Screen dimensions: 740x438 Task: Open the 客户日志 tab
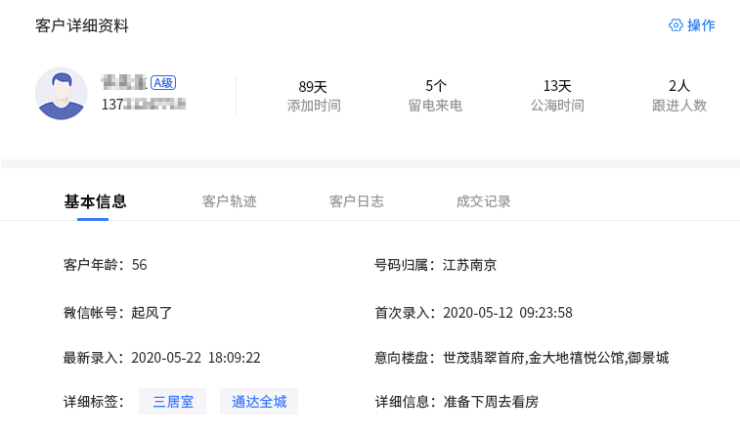tap(356, 201)
